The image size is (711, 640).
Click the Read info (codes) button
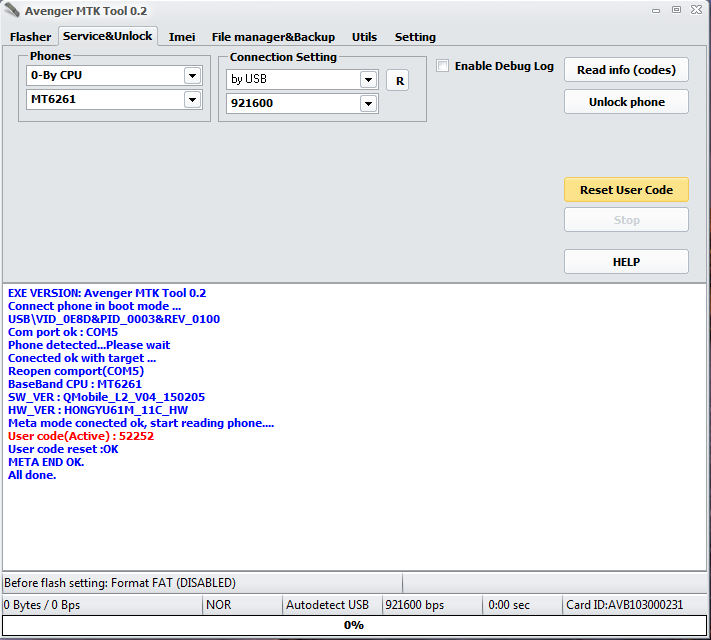(626, 70)
